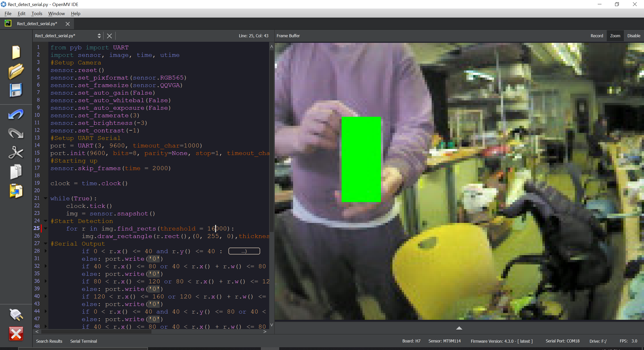
Task: Save the script with floppy icon
Action: (x=16, y=90)
